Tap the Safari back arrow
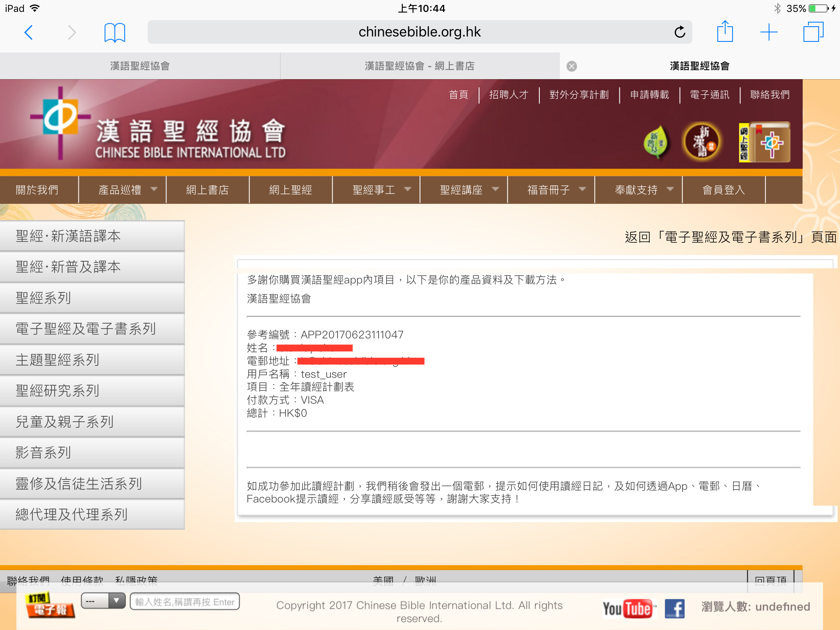This screenshot has height=630, width=840. click(x=29, y=32)
